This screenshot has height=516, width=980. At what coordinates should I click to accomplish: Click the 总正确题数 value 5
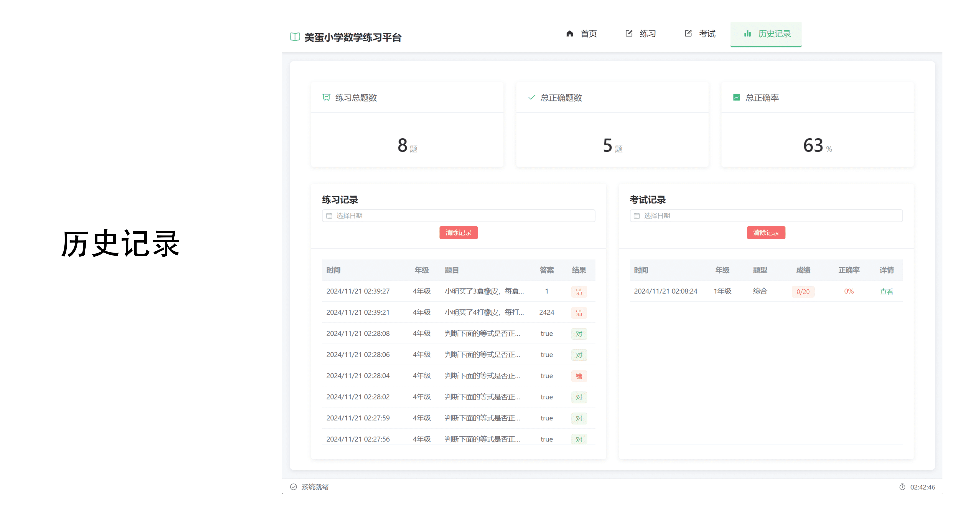click(x=608, y=145)
